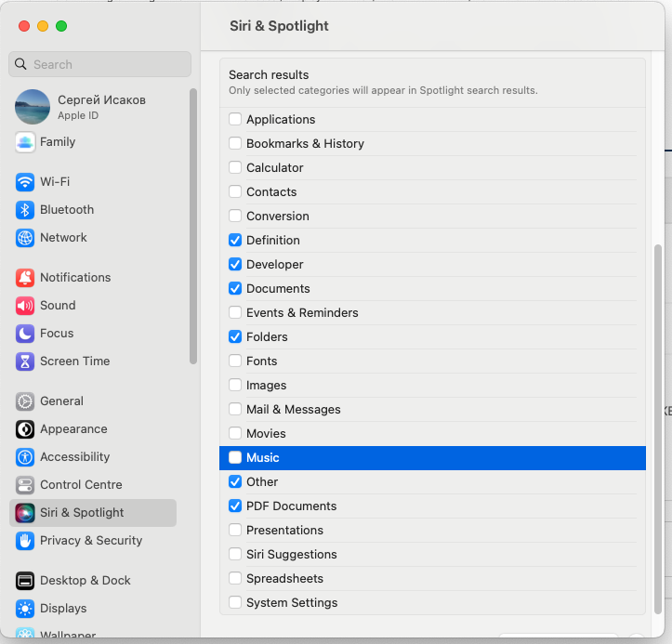Click the sidebar vertical scrollbar
Viewport: 672px width, 644px height.
pos(193,226)
